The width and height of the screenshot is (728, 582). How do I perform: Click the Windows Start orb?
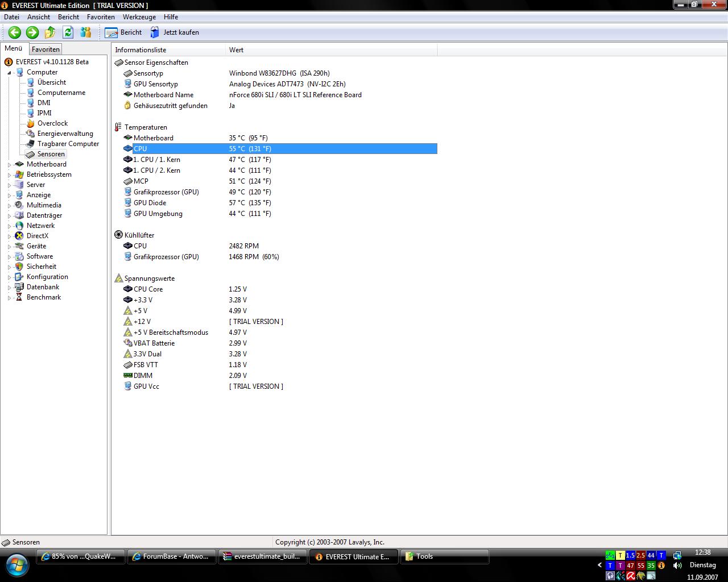click(16, 565)
